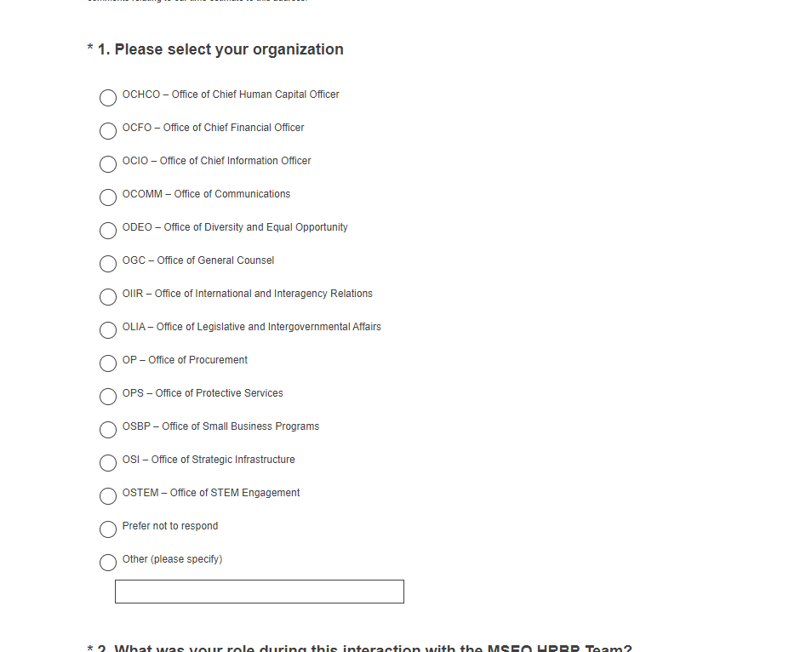The height and width of the screenshot is (652, 812).
Task: Select OSBP Small Business Programs radio button
Action: tap(108, 430)
